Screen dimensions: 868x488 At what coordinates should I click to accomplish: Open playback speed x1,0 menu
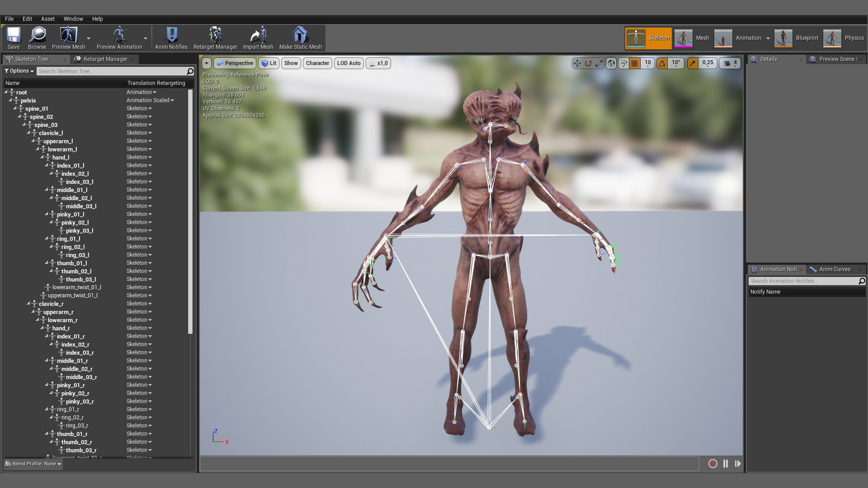point(378,63)
